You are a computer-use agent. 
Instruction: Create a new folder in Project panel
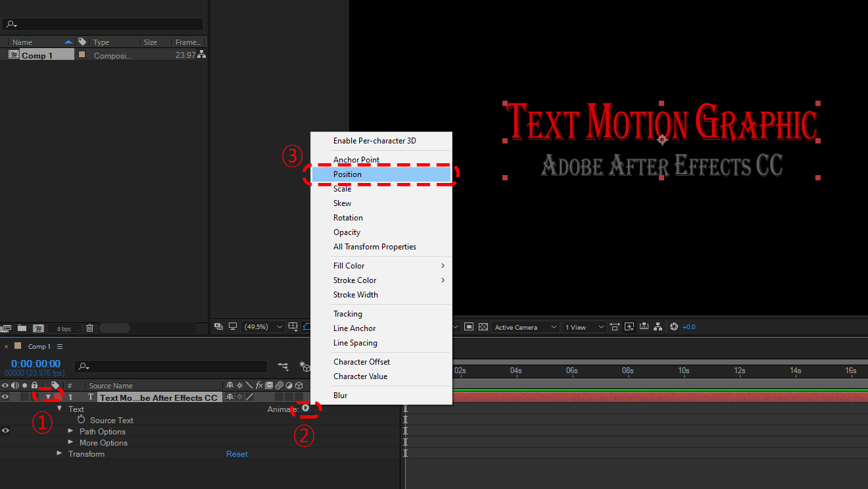point(22,328)
